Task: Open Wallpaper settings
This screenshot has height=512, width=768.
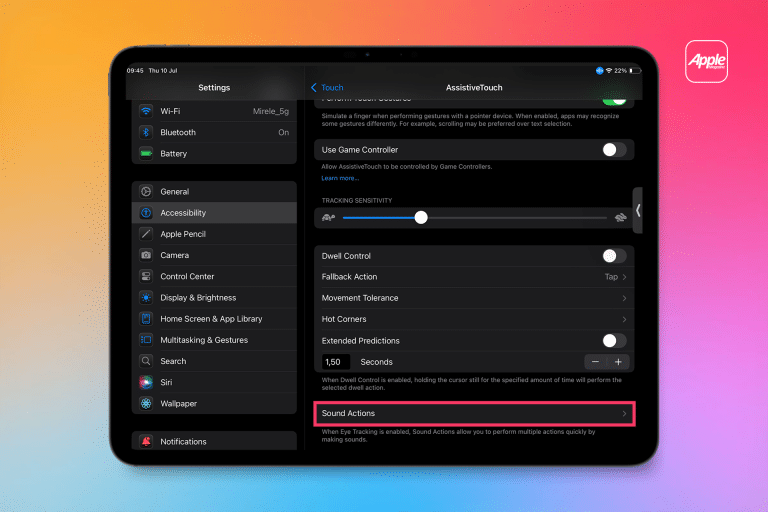Action: [x=215, y=403]
